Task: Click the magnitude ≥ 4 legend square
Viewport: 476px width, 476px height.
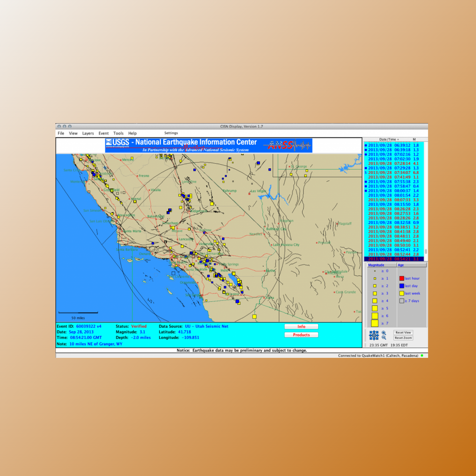Action: (375, 301)
